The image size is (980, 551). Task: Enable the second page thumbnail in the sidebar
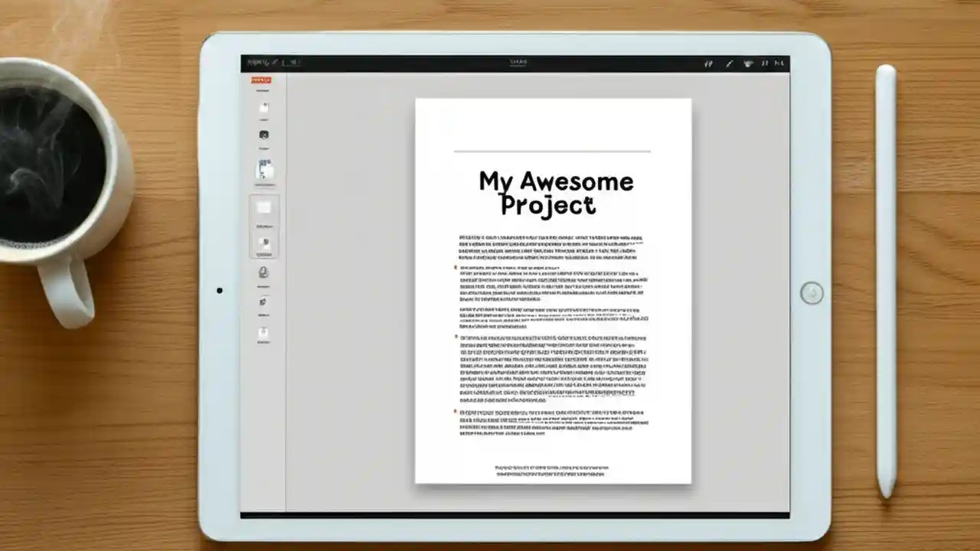(x=263, y=241)
